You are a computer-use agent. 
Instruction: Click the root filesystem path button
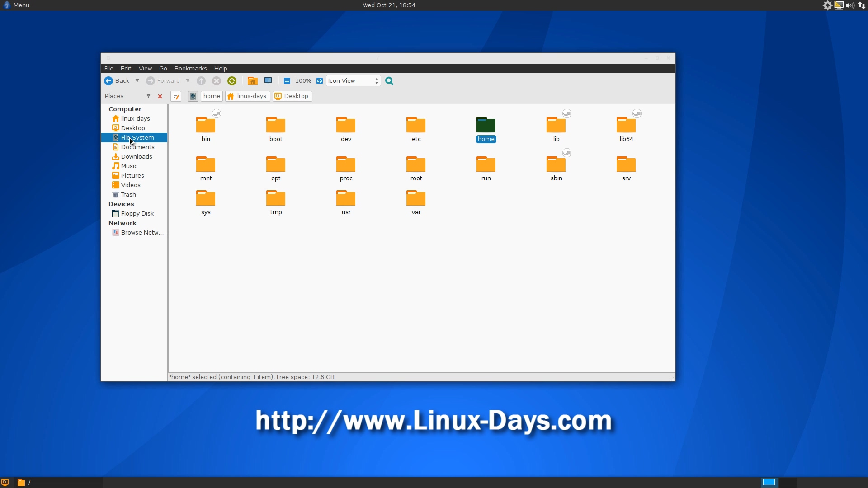tap(193, 96)
